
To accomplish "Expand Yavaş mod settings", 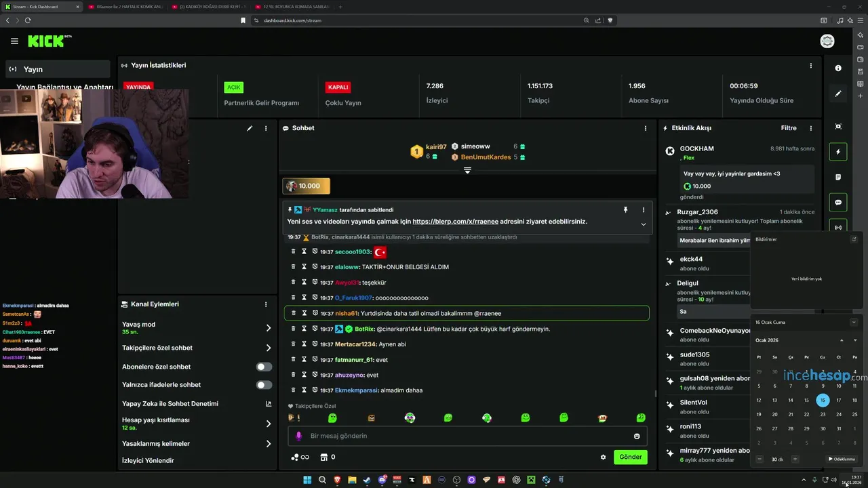I will click(x=269, y=328).
